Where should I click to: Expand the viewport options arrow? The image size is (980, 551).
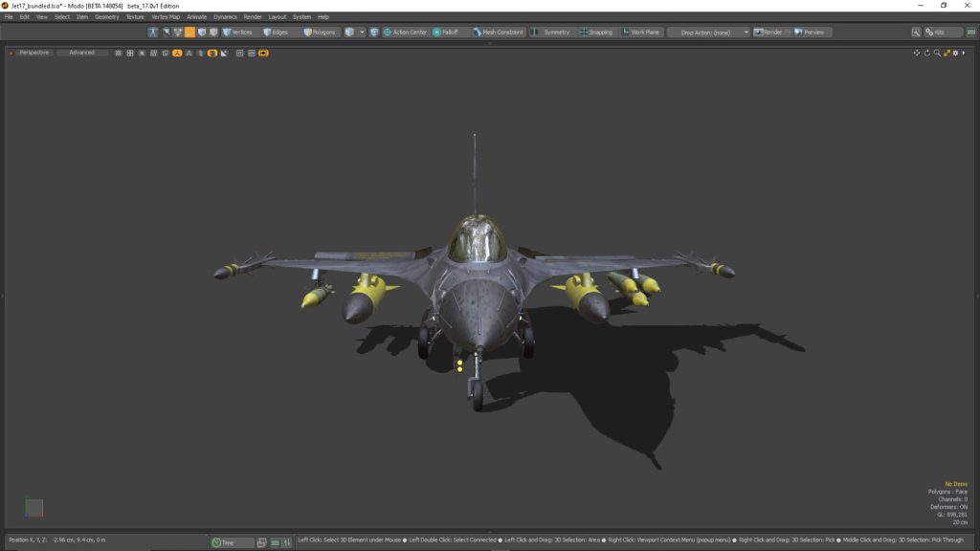pos(964,54)
